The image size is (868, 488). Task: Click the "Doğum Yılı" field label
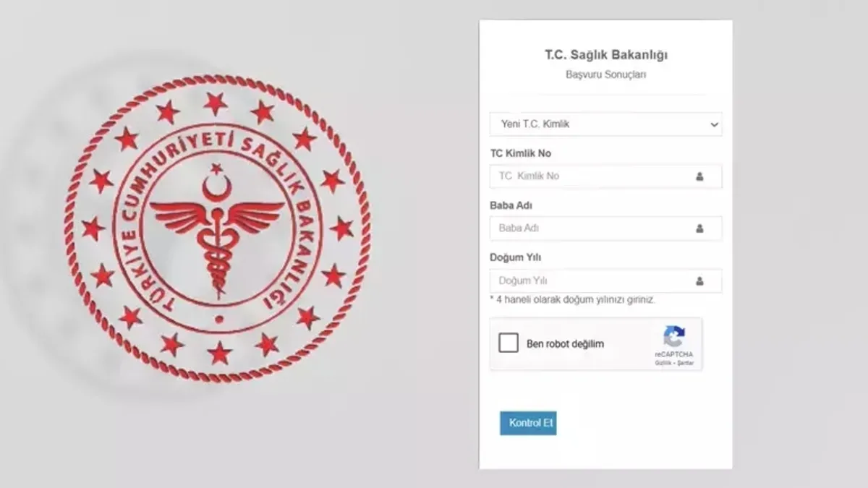tap(515, 257)
